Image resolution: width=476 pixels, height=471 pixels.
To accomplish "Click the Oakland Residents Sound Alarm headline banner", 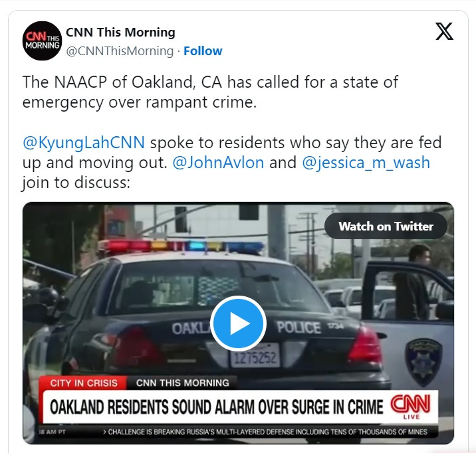I will click(240, 407).
